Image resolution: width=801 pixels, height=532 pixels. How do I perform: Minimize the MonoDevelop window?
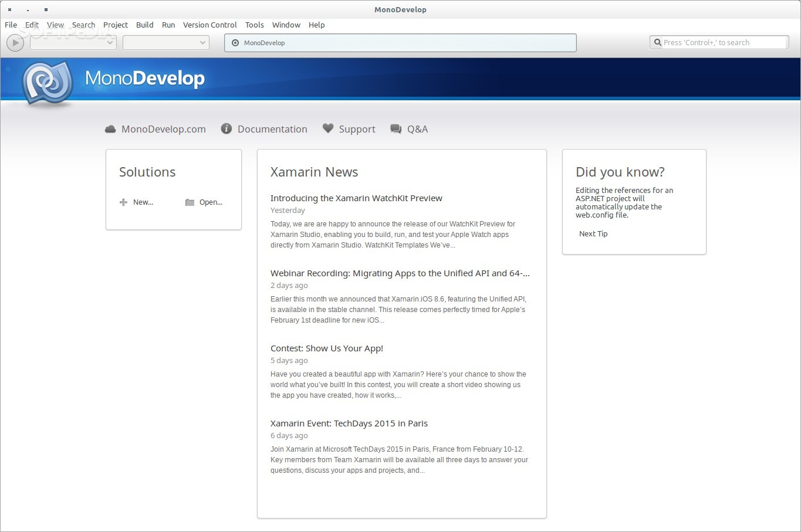coord(28,9)
